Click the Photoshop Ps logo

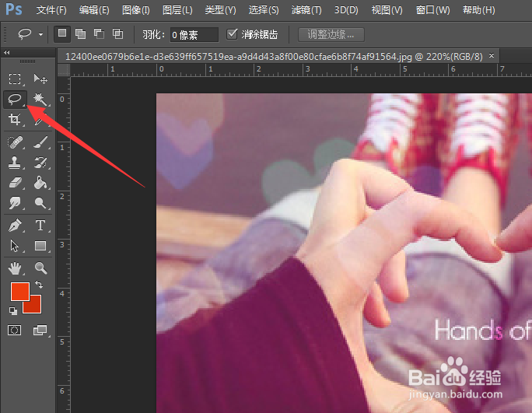[14, 9]
